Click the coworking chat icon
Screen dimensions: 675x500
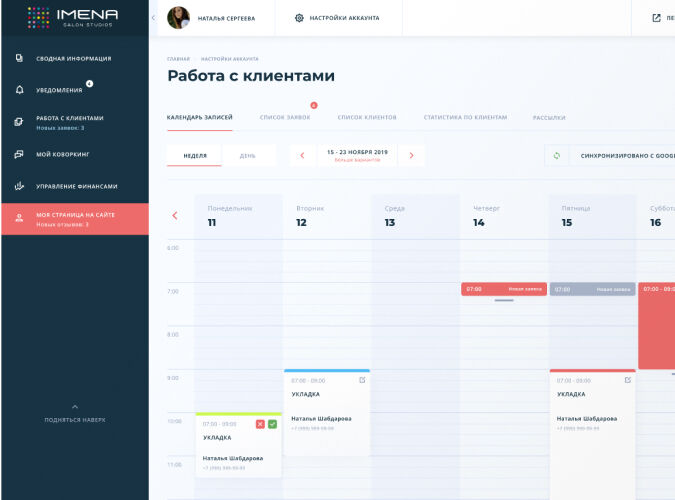click(x=19, y=154)
